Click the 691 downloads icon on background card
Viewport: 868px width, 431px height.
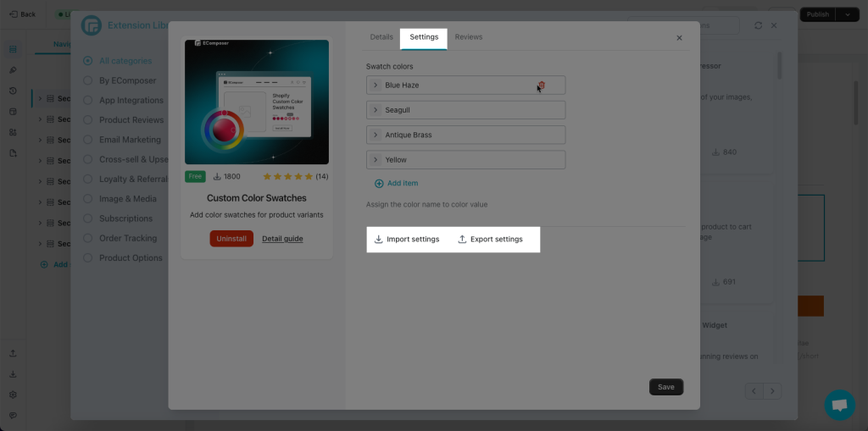tap(715, 282)
